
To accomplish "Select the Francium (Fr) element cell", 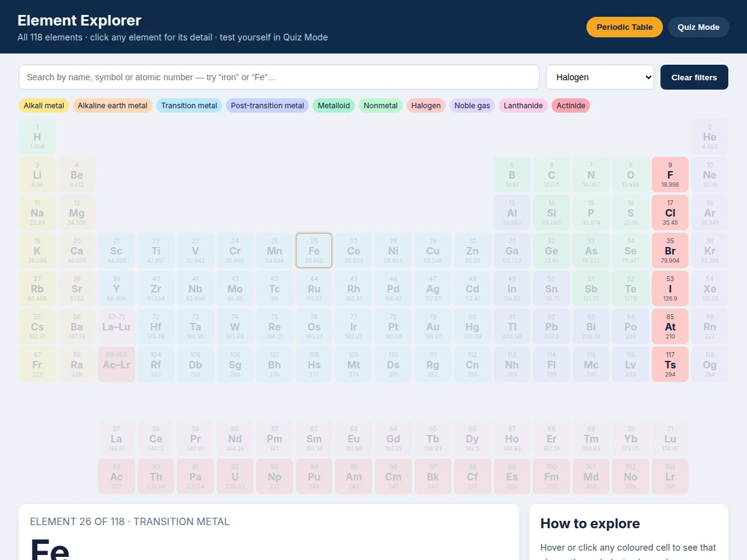I will point(37,365).
